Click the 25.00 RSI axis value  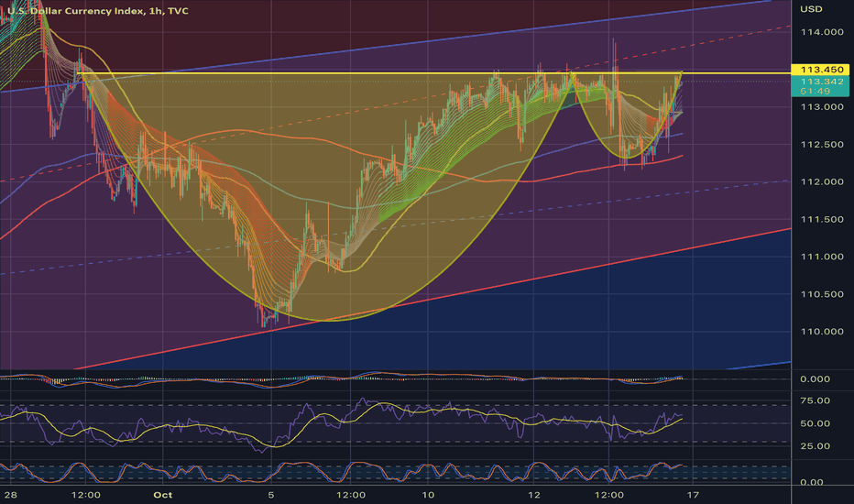click(x=815, y=446)
